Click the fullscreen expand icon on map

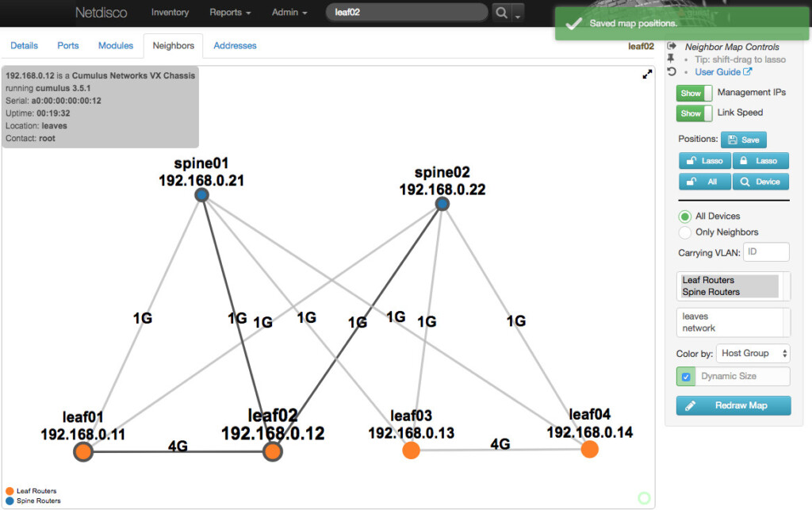coord(647,75)
